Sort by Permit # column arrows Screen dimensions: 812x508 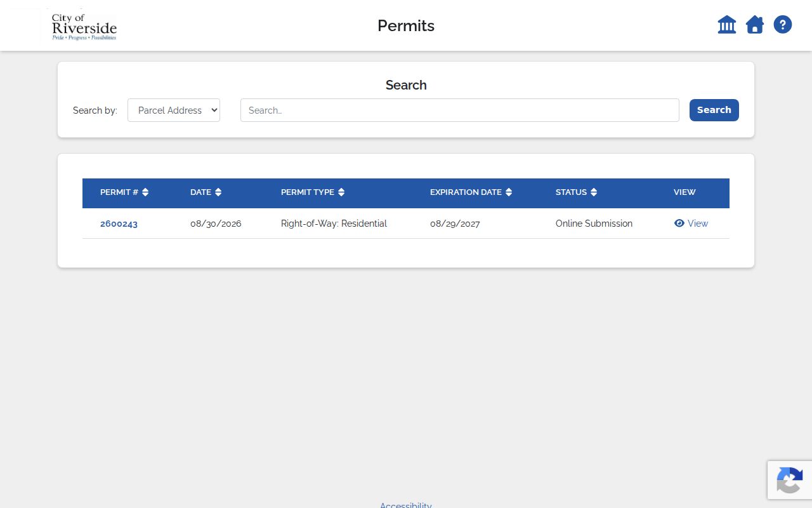pyautogui.click(x=145, y=192)
